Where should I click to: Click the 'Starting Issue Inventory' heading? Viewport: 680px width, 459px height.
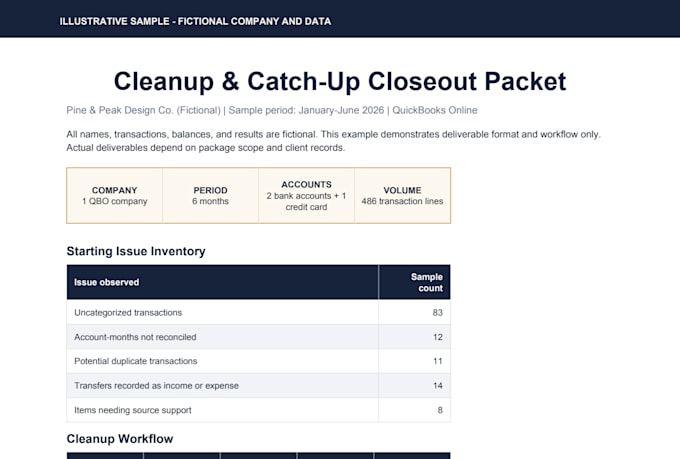pos(136,251)
